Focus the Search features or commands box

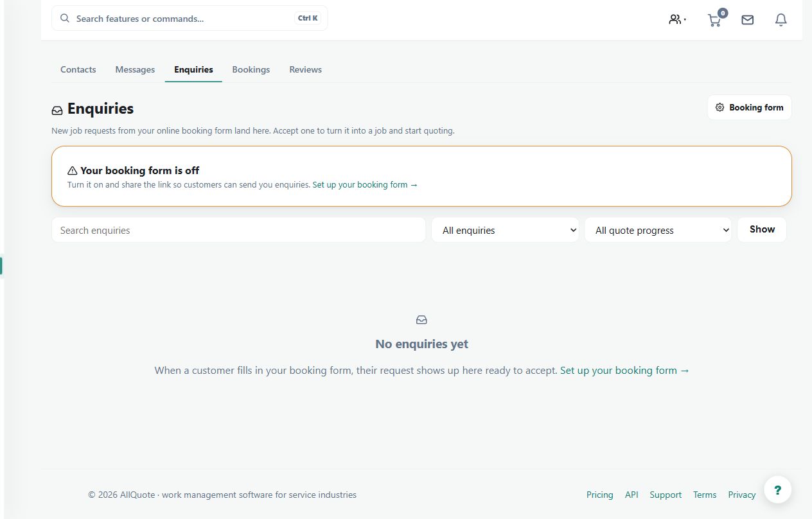190,18
